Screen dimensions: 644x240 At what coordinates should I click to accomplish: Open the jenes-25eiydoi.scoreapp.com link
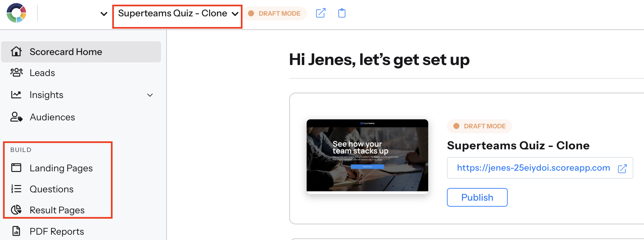pyautogui.click(x=533, y=168)
